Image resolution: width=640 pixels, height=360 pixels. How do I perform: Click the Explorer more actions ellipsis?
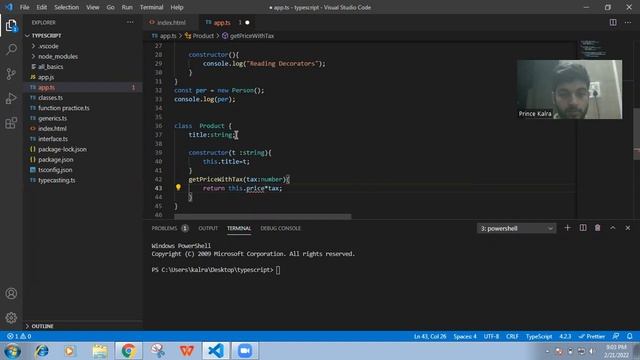click(130, 22)
